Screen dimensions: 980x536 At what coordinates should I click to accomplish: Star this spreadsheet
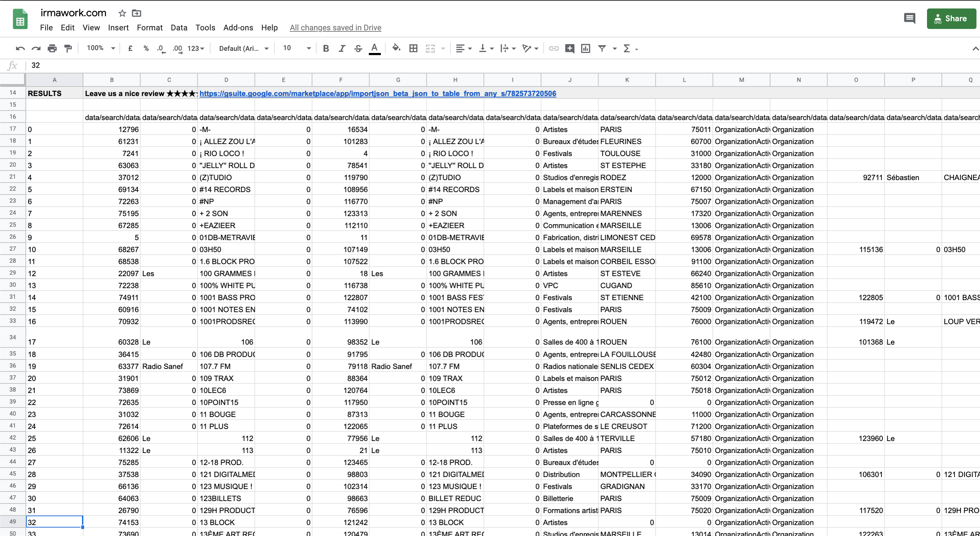pyautogui.click(x=122, y=13)
